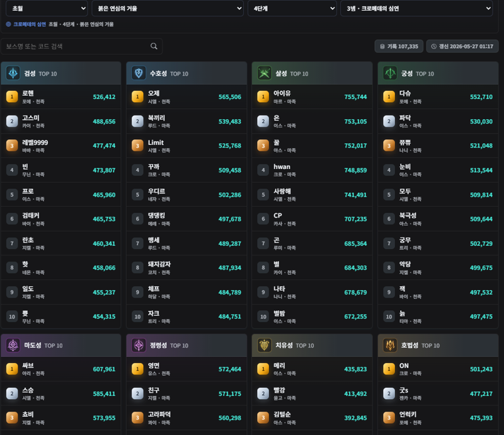Image resolution: width=504 pixels, height=435 pixels.
Task: Click the 기록 107,335 badge
Action: point(399,46)
